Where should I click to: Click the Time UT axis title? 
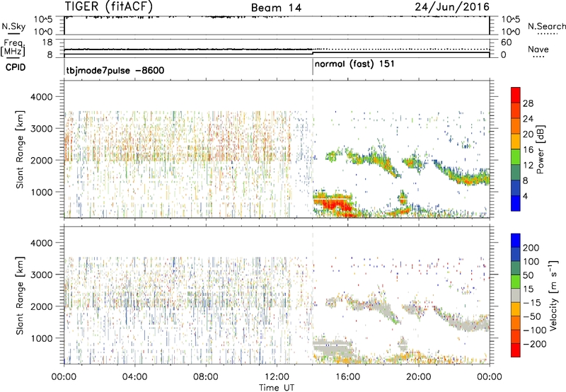277,388
